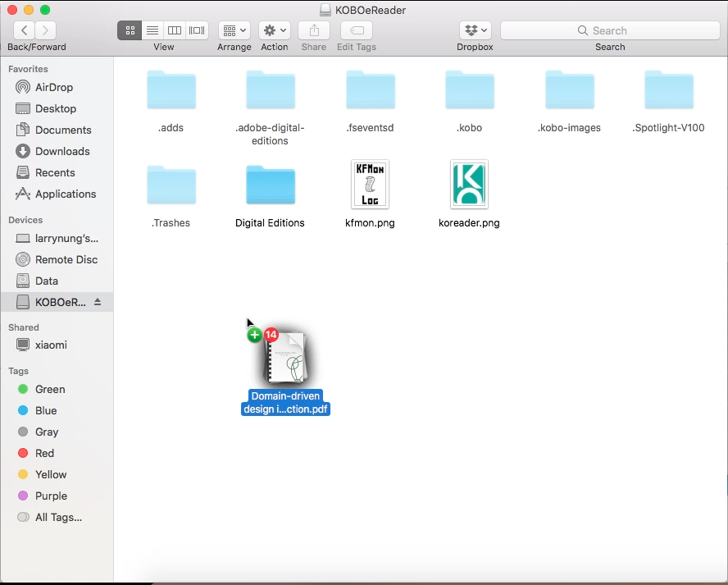Select the kfmon.png file

click(x=370, y=185)
